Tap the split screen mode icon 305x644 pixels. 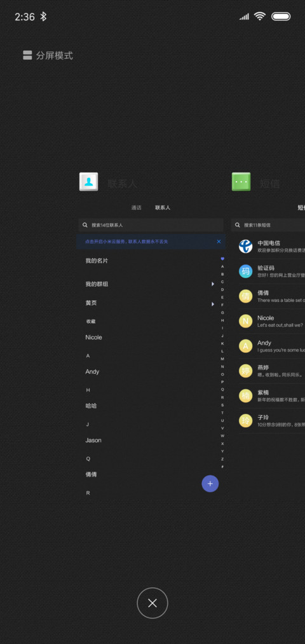pyautogui.click(x=27, y=55)
